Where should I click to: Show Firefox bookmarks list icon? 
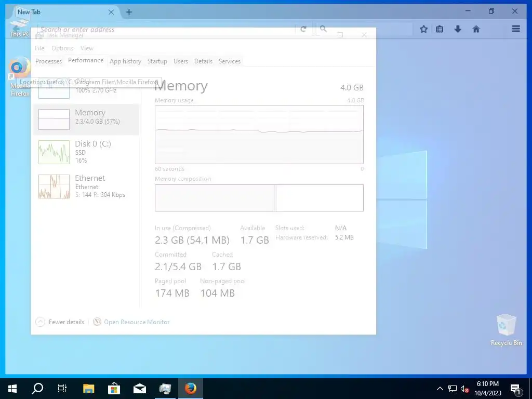pos(440,29)
